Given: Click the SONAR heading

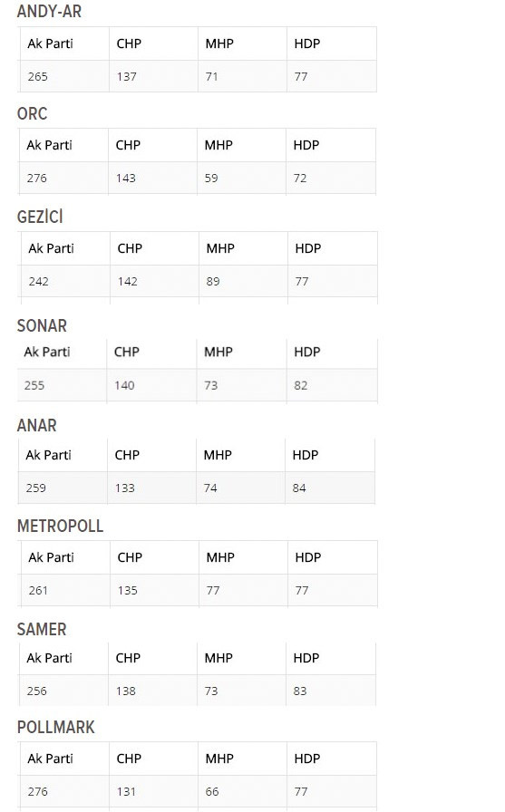Looking at the screenshot, I should [x=42, y=325].
